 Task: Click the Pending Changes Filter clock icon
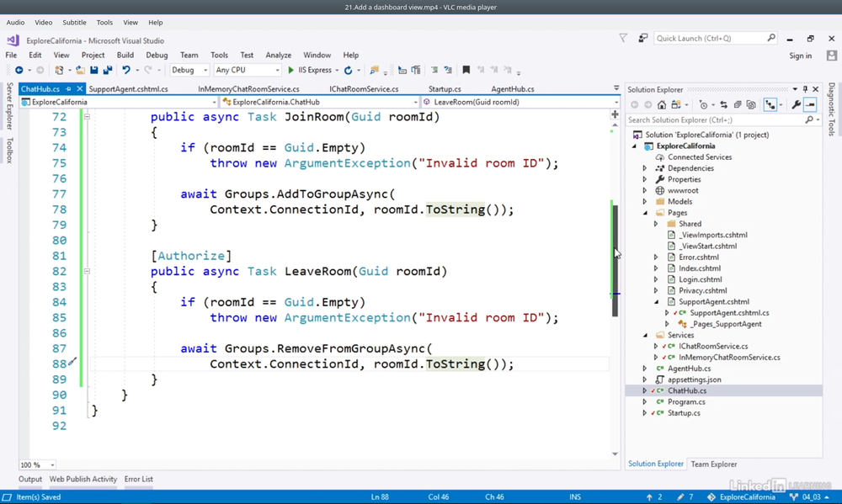703,104
